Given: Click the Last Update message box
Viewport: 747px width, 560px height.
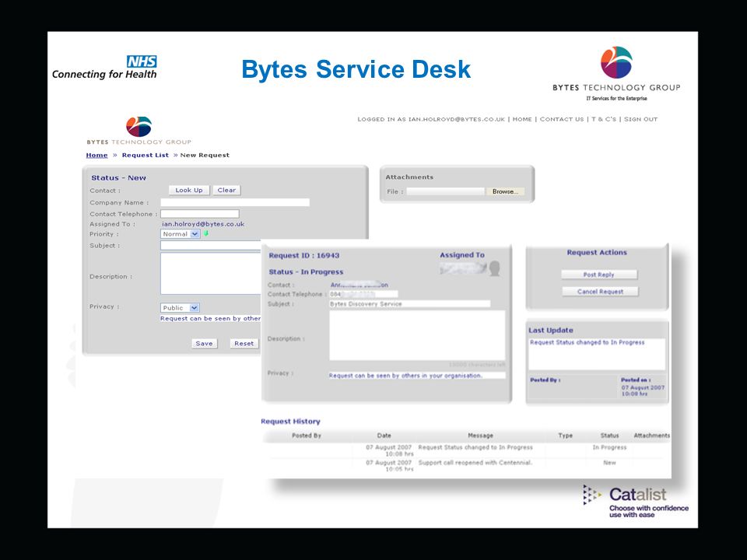Looking at the screenshot, I should 597,354.
